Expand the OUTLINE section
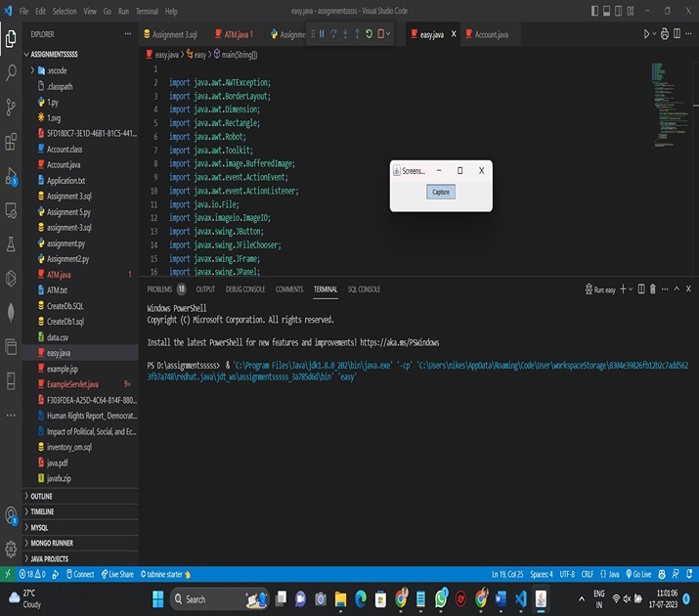699x616 pixels. (x=41, y=496)
